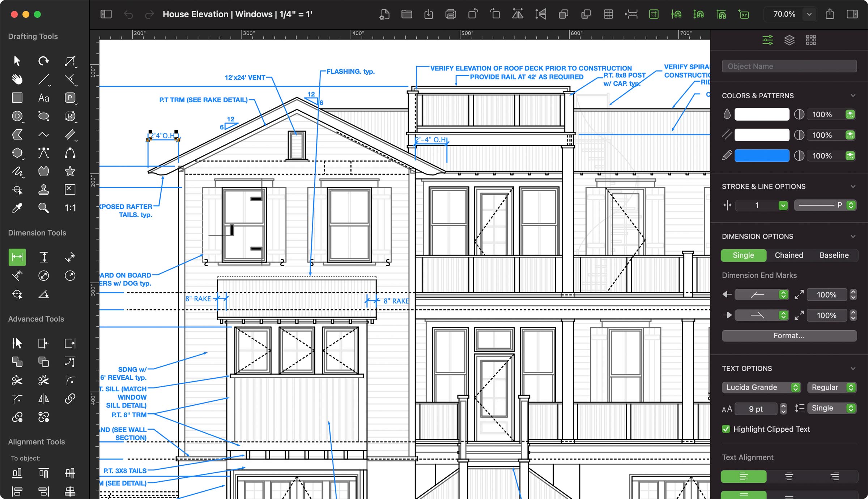
Task: Toggle stroke color contrast next to pen swatch
Action: [x=799, y=155]
